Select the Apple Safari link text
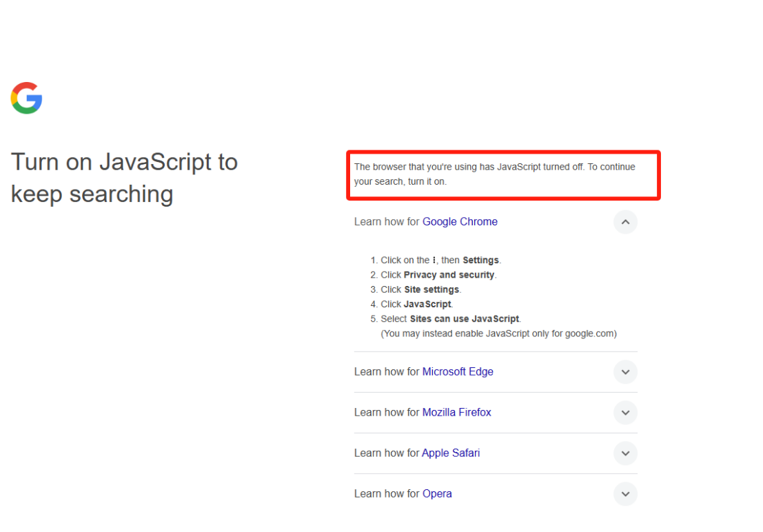The height and width of the screenshot is (532, 763). tap(451, 453)
